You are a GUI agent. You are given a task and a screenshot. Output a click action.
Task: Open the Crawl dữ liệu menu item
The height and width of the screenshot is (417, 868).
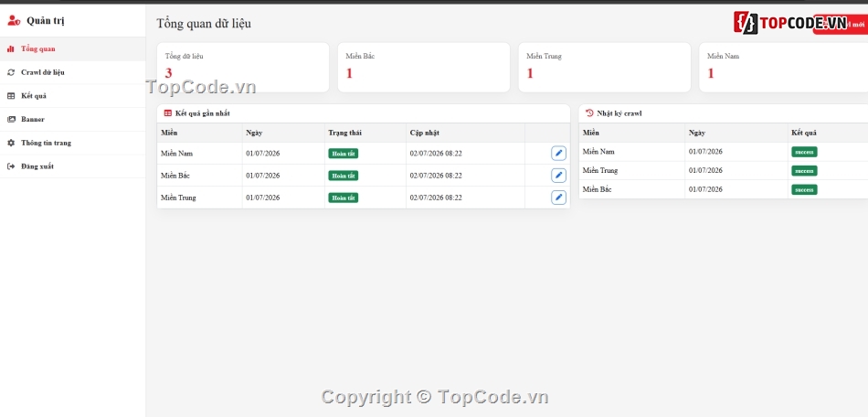[x=72, y=72]
